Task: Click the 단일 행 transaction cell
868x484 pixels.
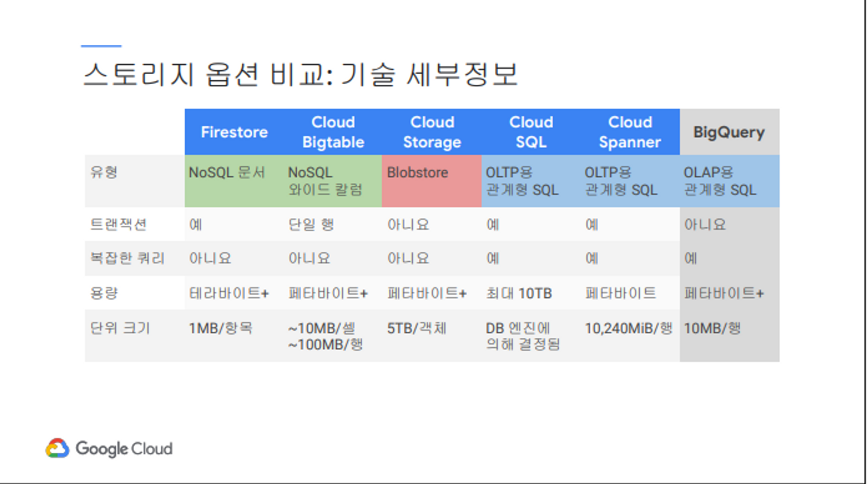Action: (311, 224)
